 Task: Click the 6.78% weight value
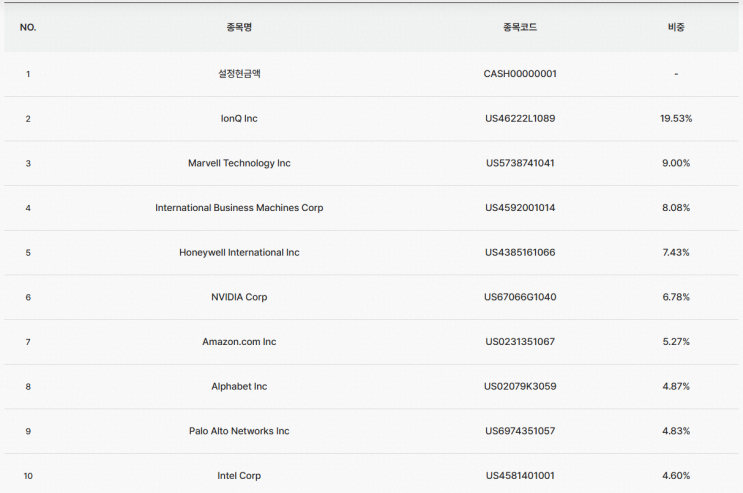(x=676, y=297)
